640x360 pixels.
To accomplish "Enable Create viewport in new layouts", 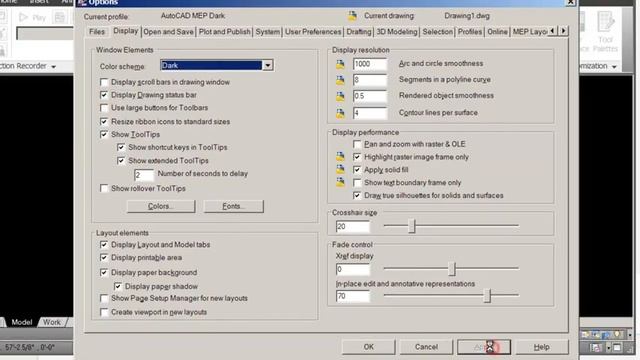I will 104,312.
